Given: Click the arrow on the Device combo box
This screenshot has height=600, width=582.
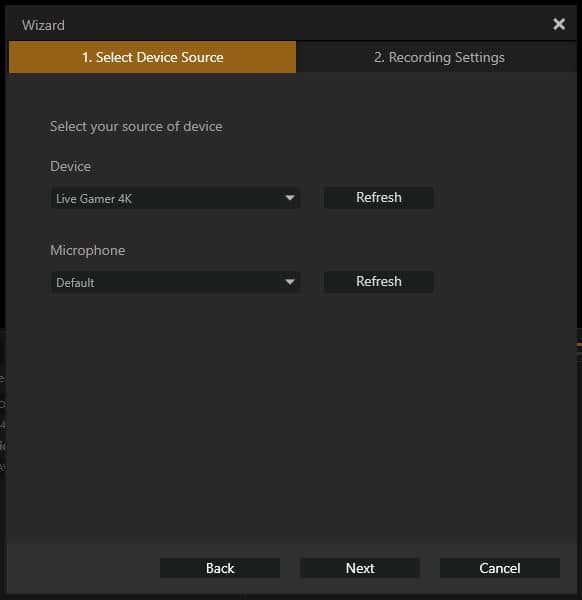Looking at the screenshot, I should pyautogui.click(x=290, y=198).
